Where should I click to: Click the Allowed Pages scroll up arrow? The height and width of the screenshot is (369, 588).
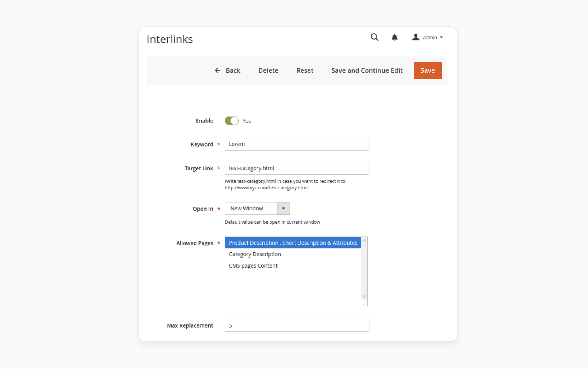pyautogui.click(x=364, y=241)
